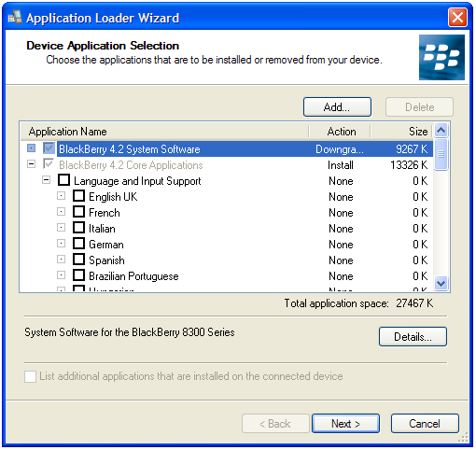Check the Brazilian Portuguese checkbox
476x450 pixels.
click(x=78, y=275)
